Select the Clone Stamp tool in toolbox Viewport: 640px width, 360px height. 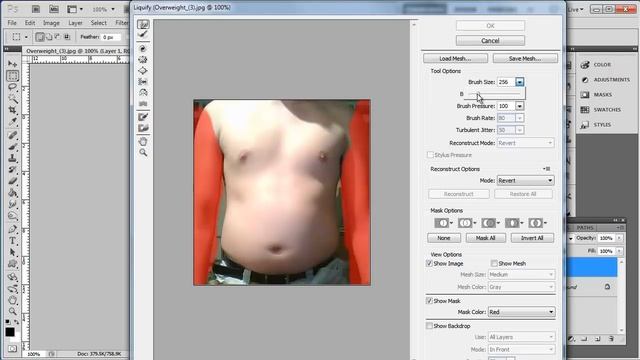click(x=12, y=158)
